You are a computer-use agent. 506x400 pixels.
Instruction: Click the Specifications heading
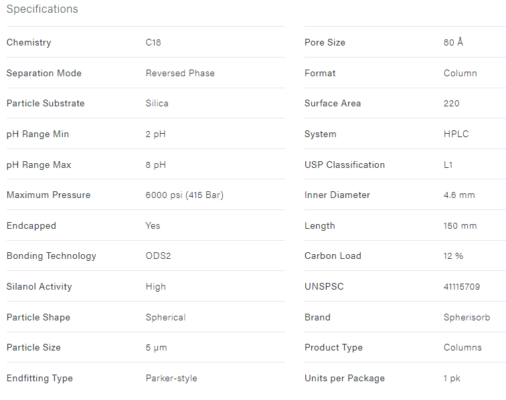click(x=42, y=9)
